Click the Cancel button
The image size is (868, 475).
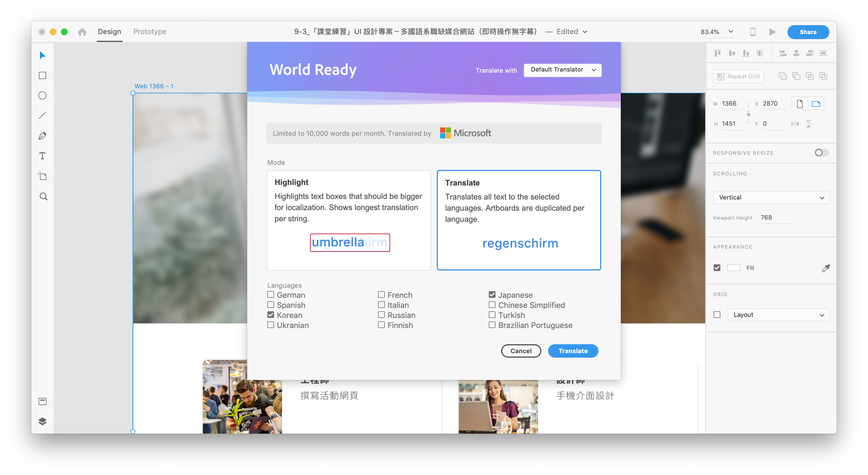[x=521, y=351]
